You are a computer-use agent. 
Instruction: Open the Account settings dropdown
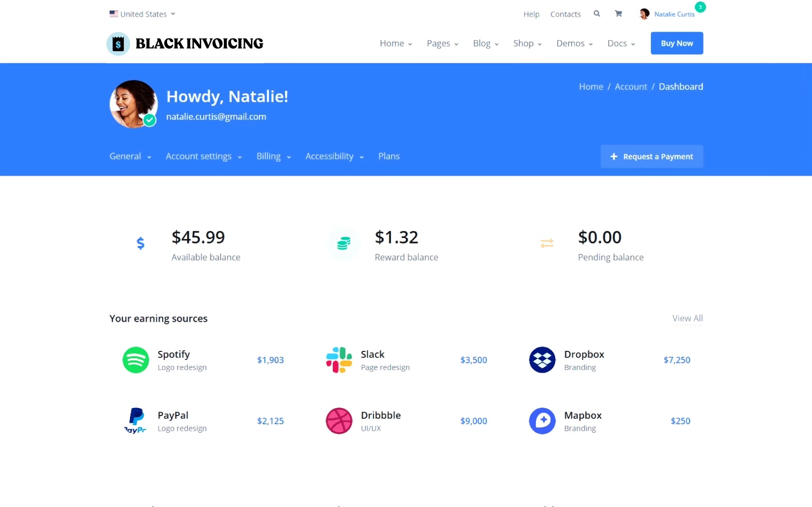[x=204, y=157]
